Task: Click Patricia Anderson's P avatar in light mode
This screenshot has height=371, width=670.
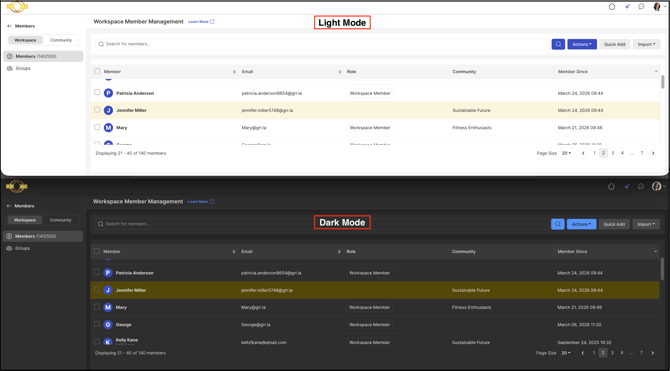Action: (x=109, y=93)
